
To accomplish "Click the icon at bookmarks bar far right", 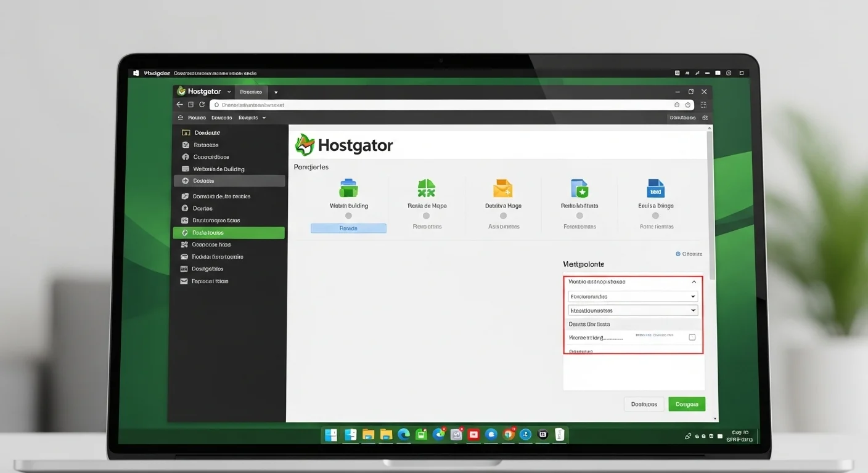I will coord(705,118).
